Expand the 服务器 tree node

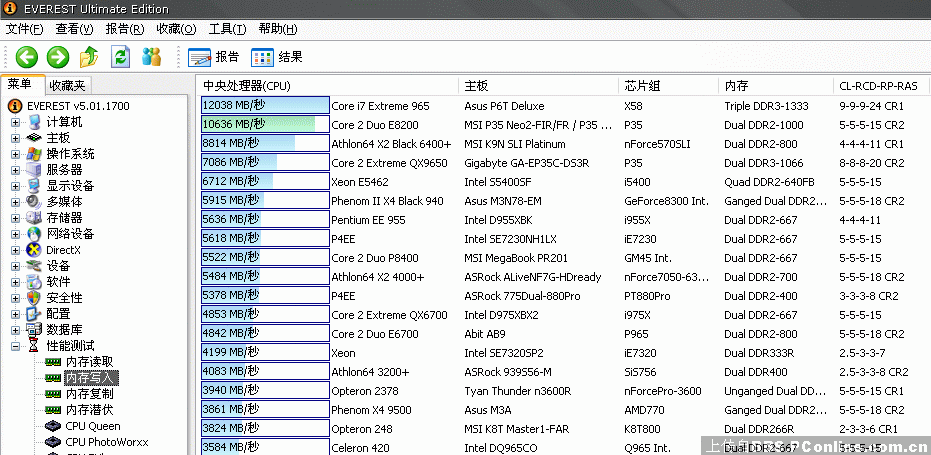pos(15,170)
